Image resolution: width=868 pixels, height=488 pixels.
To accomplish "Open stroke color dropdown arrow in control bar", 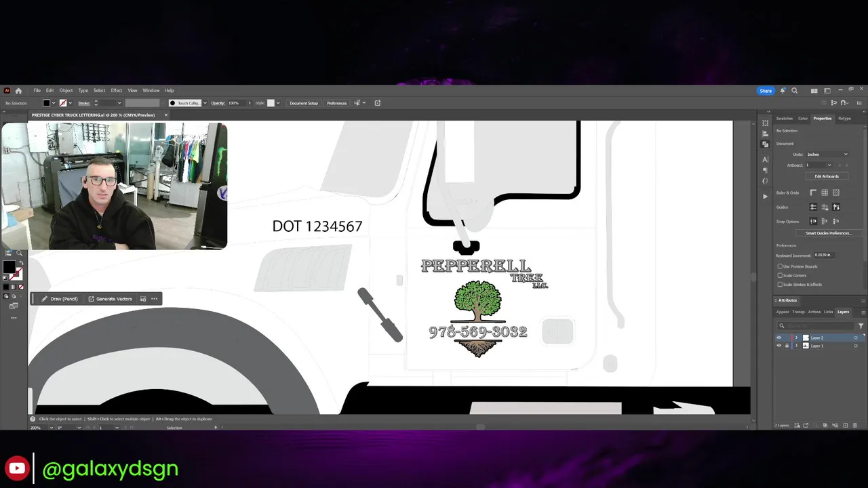I will pyautogui.click(x=70, y=103).
